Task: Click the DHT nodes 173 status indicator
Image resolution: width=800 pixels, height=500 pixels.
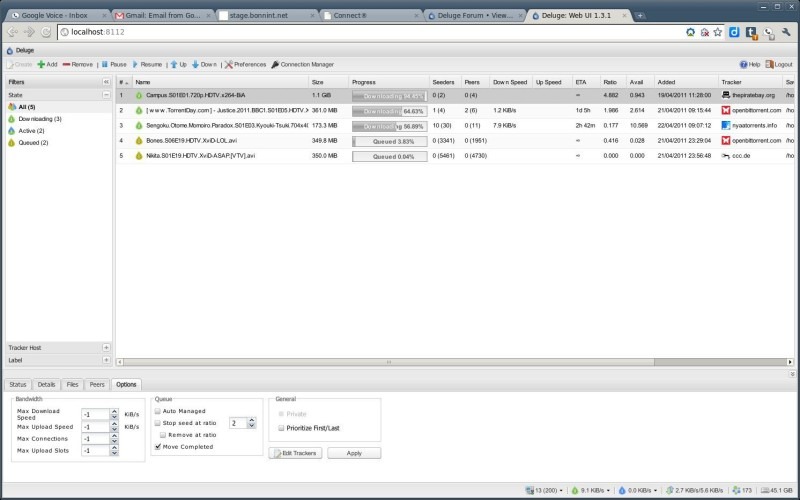Action: point(742,490)
